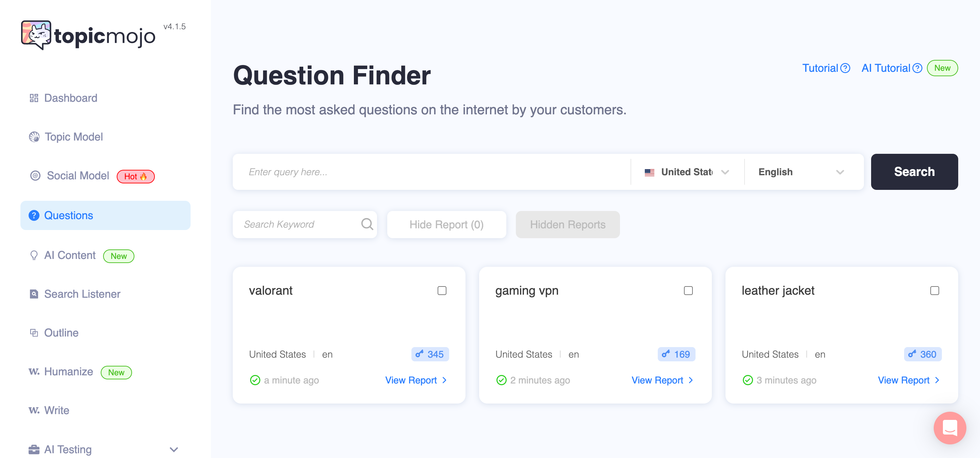Select the gaming vpn report checkbox

[x=688, y=291]
